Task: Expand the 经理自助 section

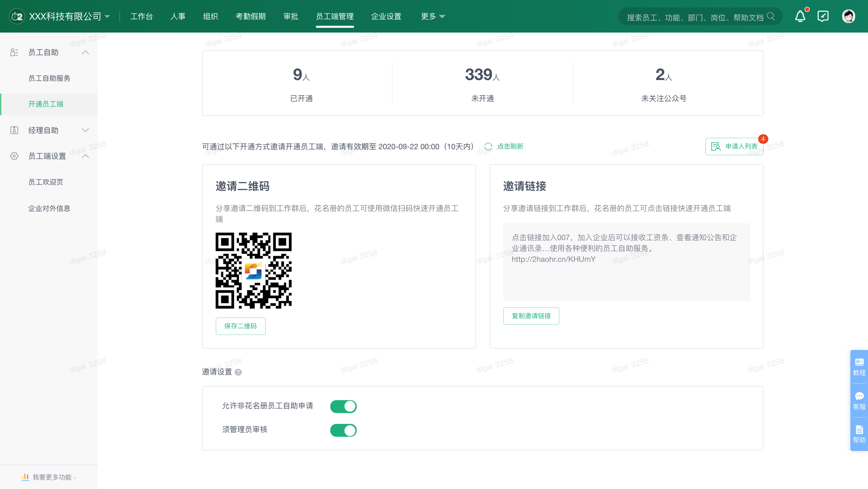Action: click(x=85, y=130)
